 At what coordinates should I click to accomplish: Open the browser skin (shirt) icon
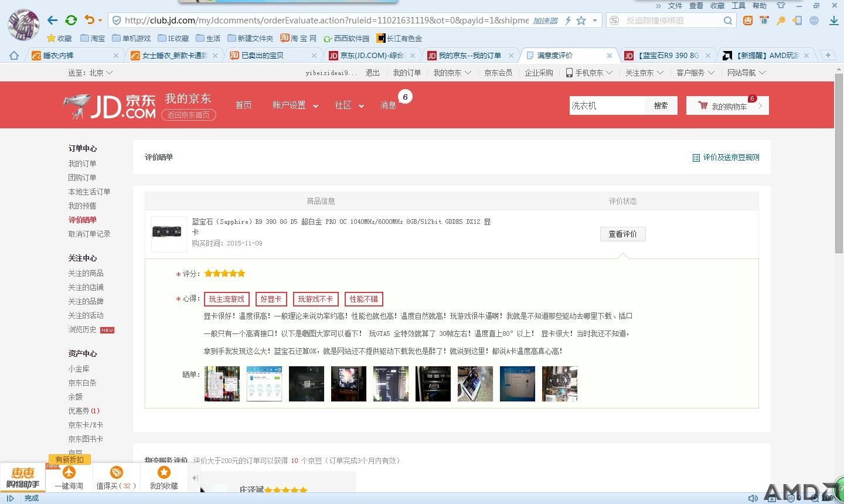(781, 5)
